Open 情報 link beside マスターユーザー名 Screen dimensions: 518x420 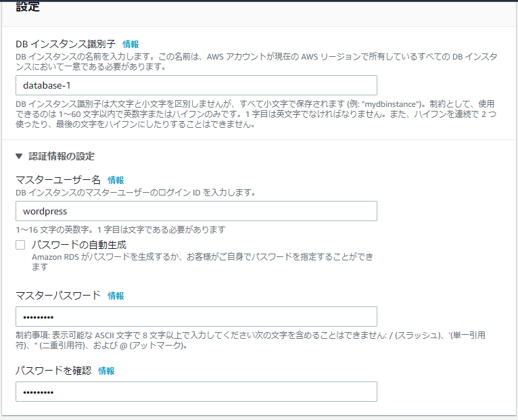[116, 180]
